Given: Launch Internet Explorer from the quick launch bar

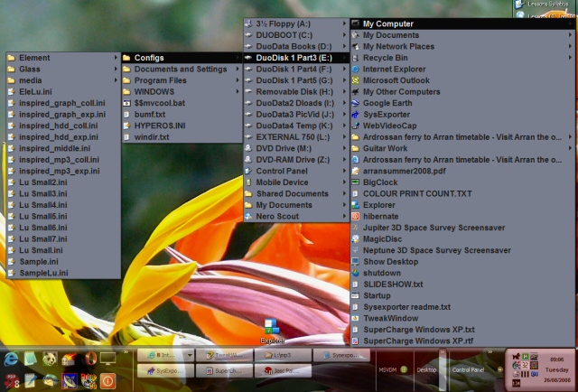Looking at the screenshot, I should click(11, 359).
